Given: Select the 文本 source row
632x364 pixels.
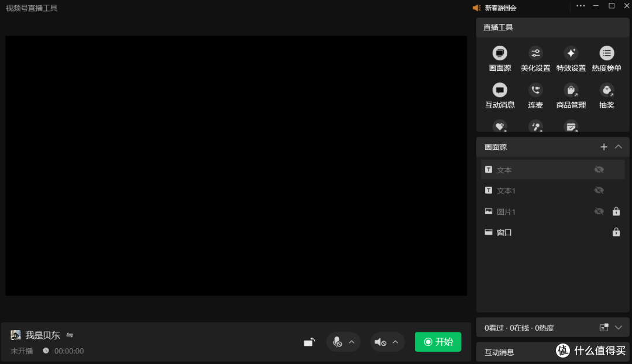Looking at the screenshot, I should [552, 170].
